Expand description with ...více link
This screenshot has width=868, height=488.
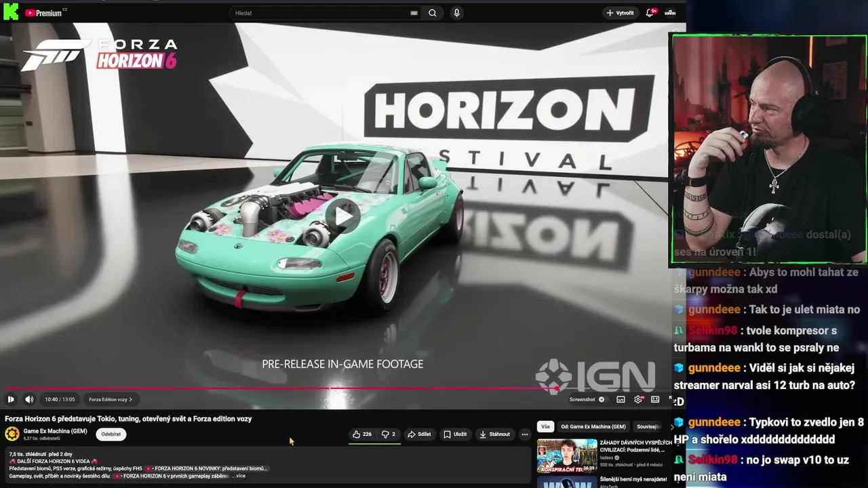tap(239, 476)
